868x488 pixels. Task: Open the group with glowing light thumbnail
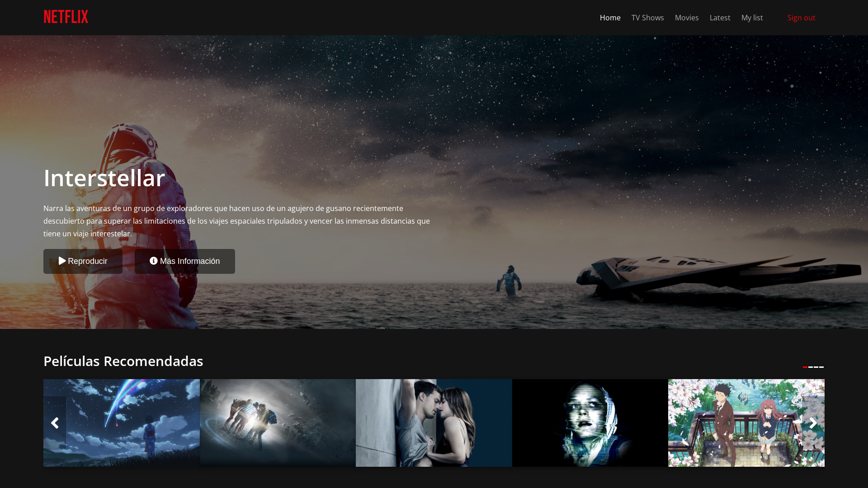(x=278, y=423)
